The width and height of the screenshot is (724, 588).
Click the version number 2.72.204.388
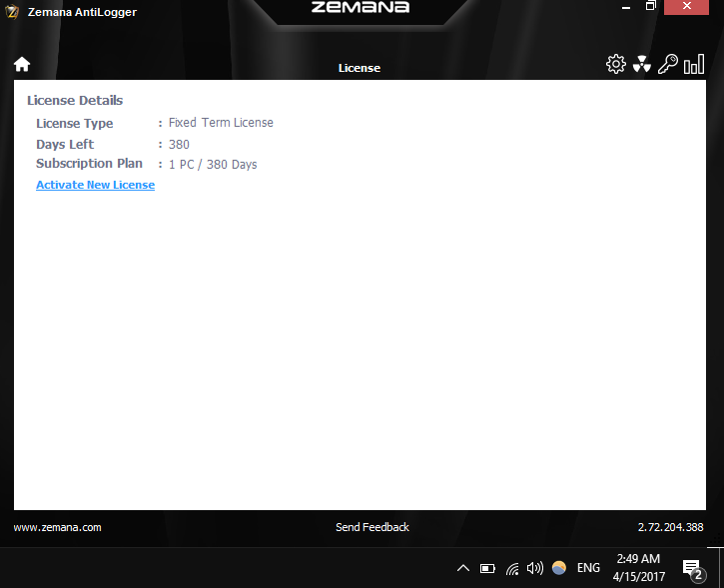click(x=670, y=527)
